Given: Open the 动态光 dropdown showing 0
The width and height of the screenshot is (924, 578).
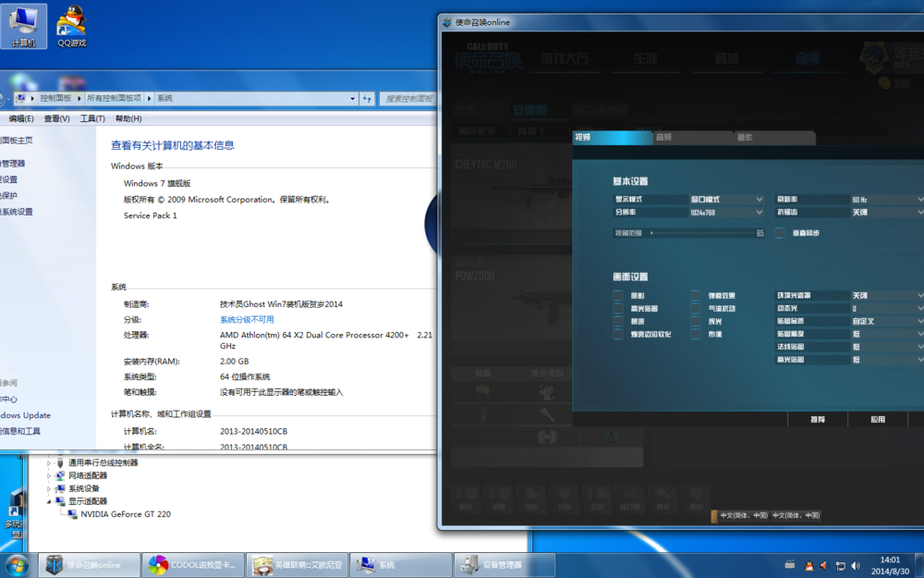Looking at the screenshot, I should (x=887, y=309).
